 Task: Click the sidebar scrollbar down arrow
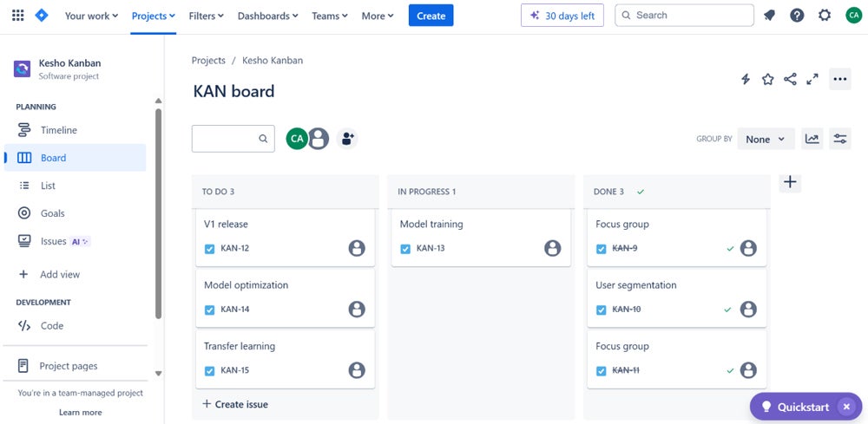coord(158,373)
